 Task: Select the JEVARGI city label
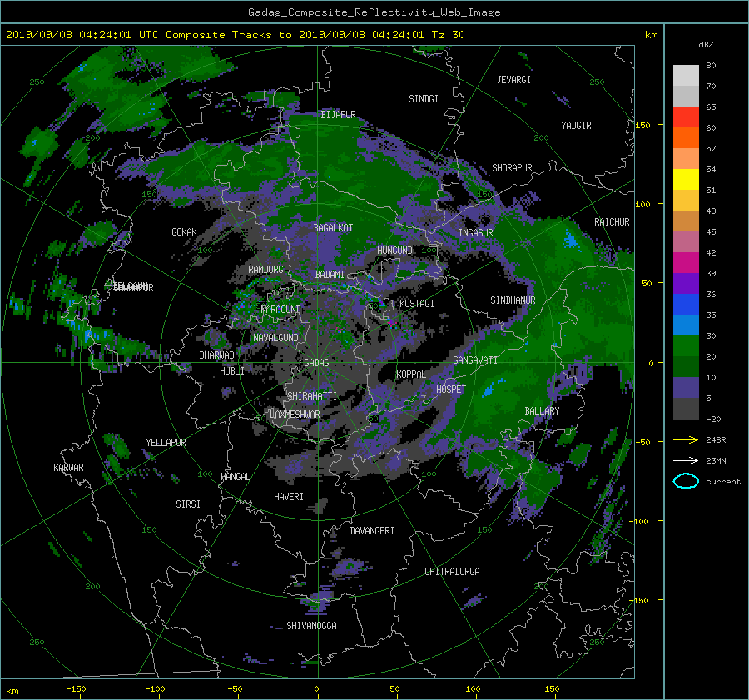tap(513, 80)
